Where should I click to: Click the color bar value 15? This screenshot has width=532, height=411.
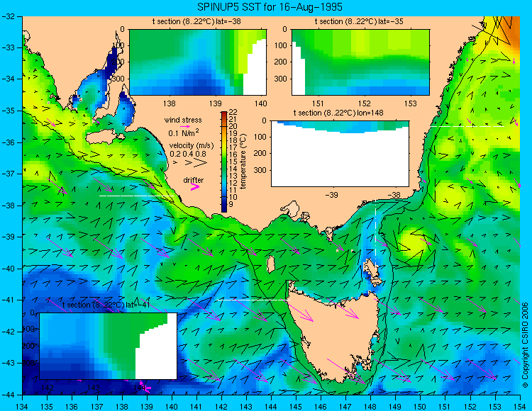pyautogui.click(x=233, y=162)
